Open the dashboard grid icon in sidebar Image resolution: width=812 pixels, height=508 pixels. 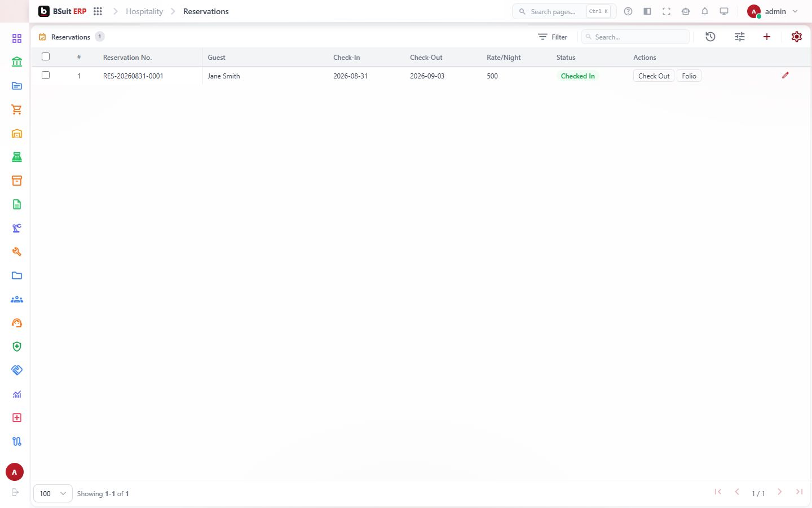[x=17, y=38]
